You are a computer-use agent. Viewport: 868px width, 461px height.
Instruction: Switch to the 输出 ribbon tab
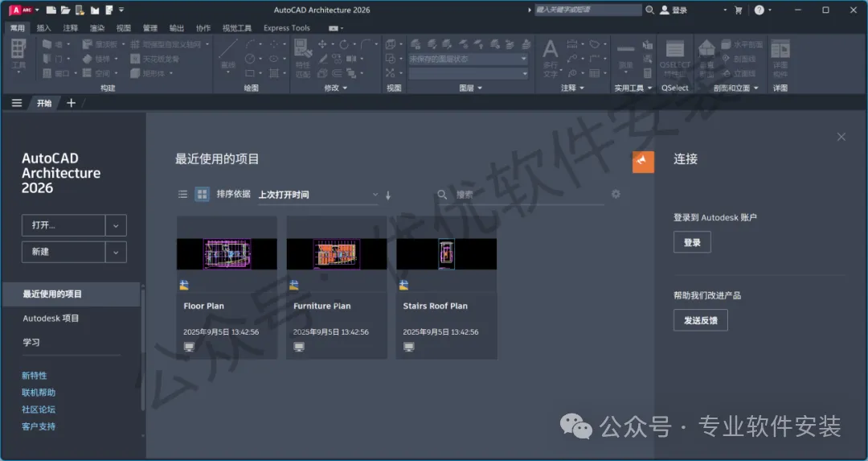click(177, 27)
